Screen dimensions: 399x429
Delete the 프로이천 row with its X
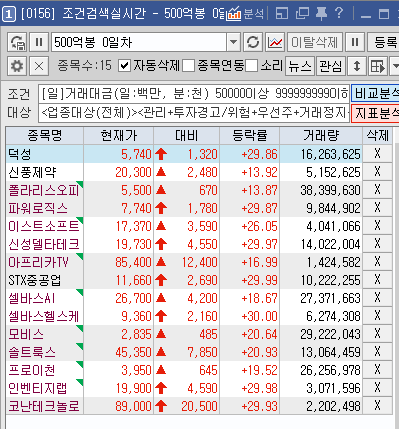click(x=377, y=370)
